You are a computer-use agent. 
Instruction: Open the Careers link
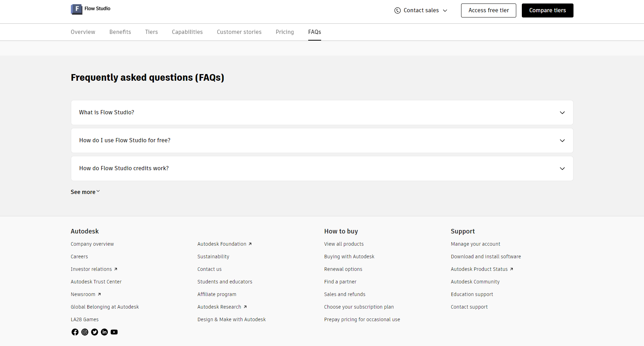pyautogui.click(x=79, y=257)
